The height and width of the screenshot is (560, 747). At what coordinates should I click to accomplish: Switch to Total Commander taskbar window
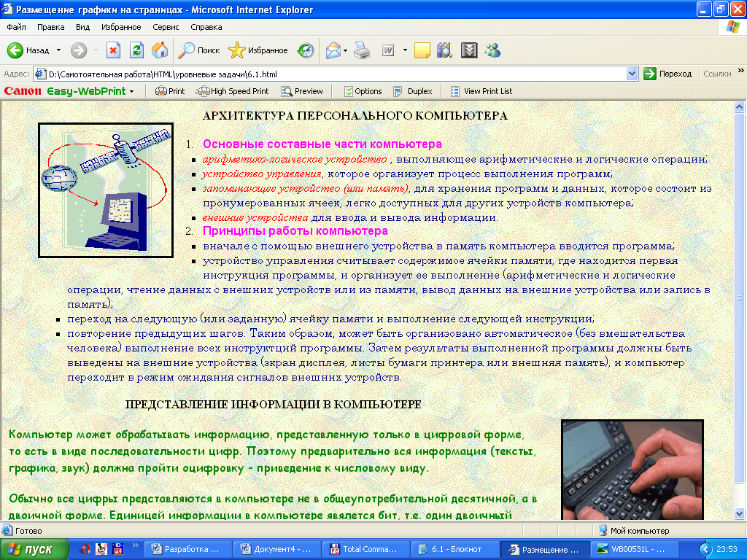366,549
